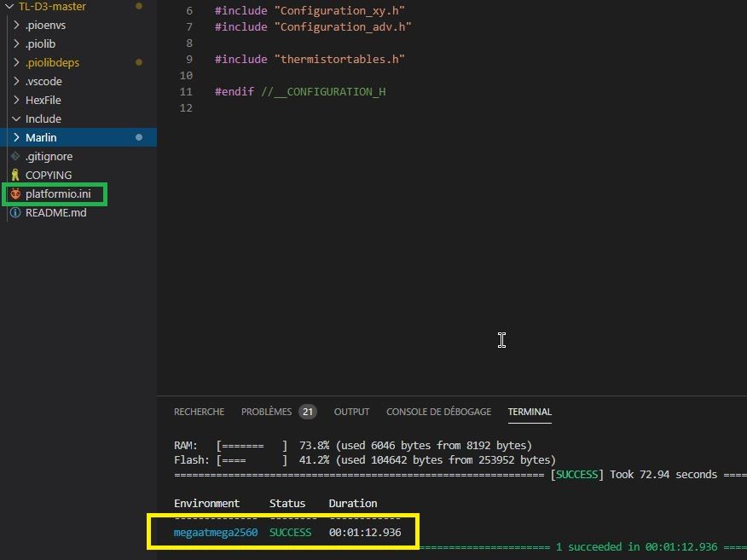Screen dimensions: 747x560
Task: Expand the .piolib folder chevron
Action: [x=16, y=43]
